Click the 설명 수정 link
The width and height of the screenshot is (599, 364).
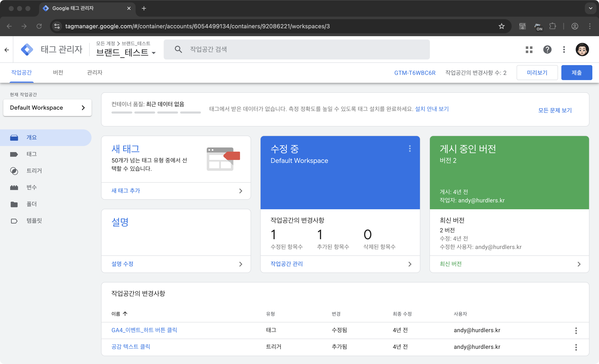[x=122, y=264]
